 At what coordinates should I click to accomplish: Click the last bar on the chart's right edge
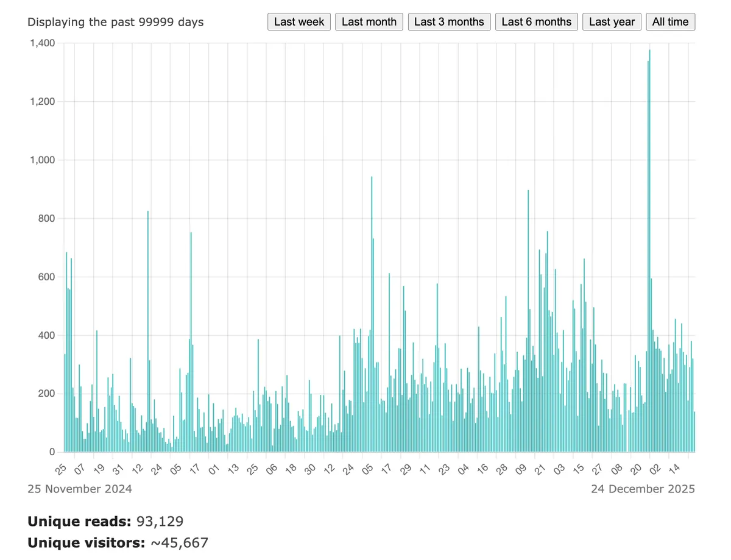point(694,433)
